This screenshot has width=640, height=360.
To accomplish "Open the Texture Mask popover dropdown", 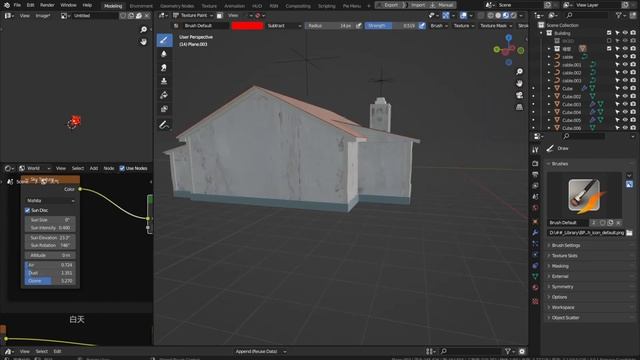I will (x=496, y=26).
